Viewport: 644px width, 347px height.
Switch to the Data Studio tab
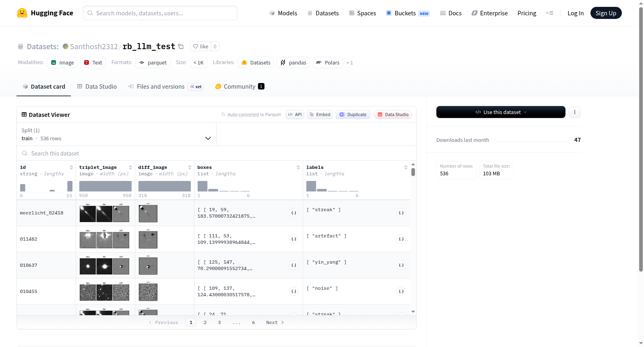97,87
